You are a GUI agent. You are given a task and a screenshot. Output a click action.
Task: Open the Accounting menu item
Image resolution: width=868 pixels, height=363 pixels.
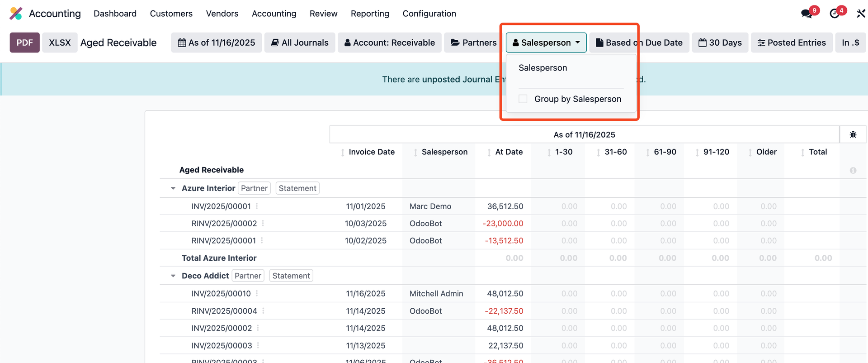(x=274, y=14)
